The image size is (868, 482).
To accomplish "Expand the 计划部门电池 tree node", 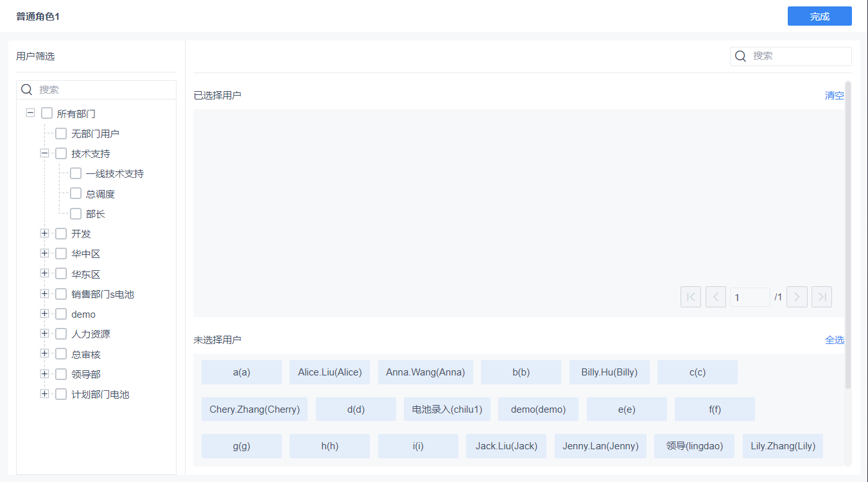I will [x=44, y=393].
